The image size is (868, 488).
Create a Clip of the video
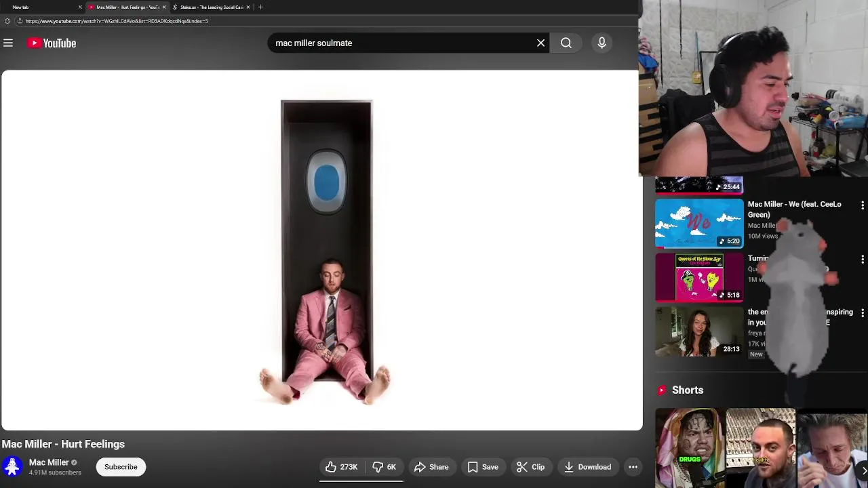coord(531,466)
